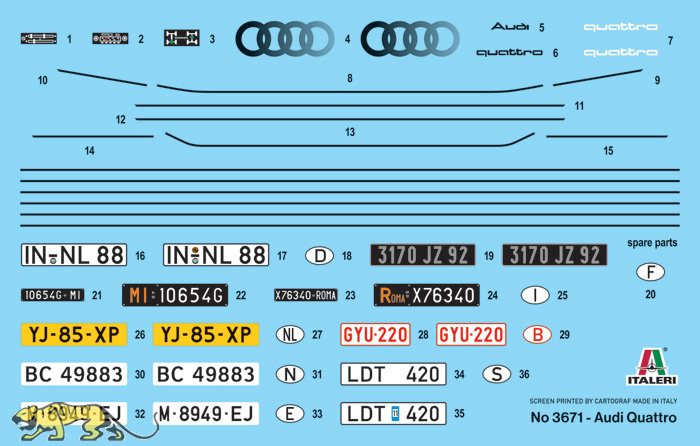
Task: Click the instrument panel decal numbered 1
Action: pos(39,38)
